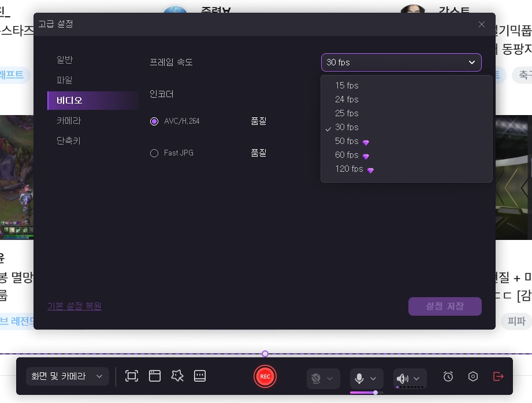The width and height of the screenshot is (532, 403).
Task: Choose premium 120 fps option
Action: 406,169
